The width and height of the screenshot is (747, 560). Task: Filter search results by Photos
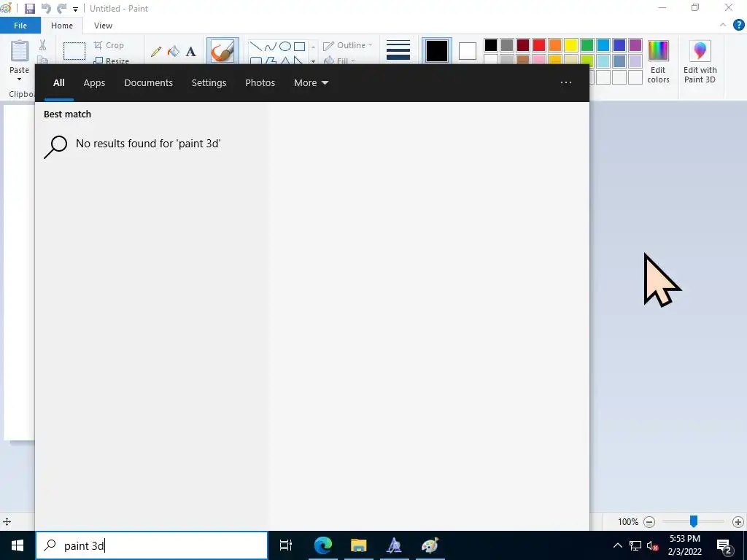pos(260,83)
